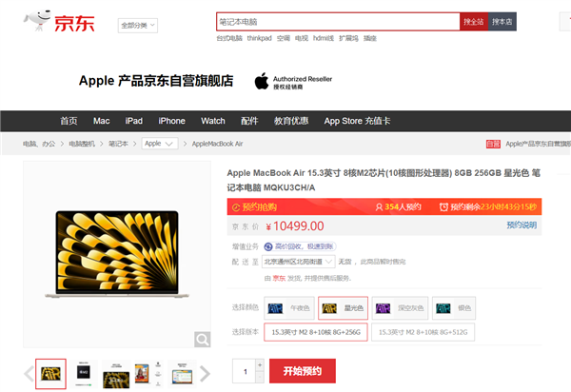Open the 全部分类 category dropdown
The height and width of the screenshot is (392, 571).
[138, 26]
